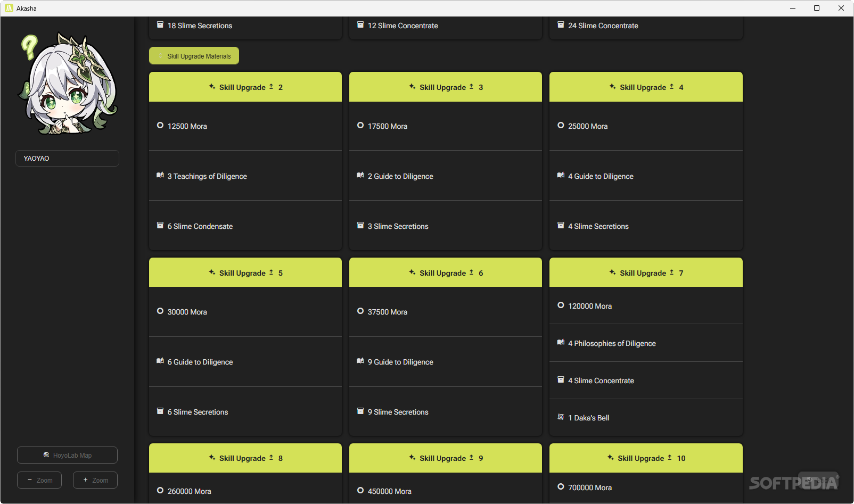Click the sparkle icon in Skill Upgrade 7
Screen dimensions: 854x504
(x=612, y=272)
